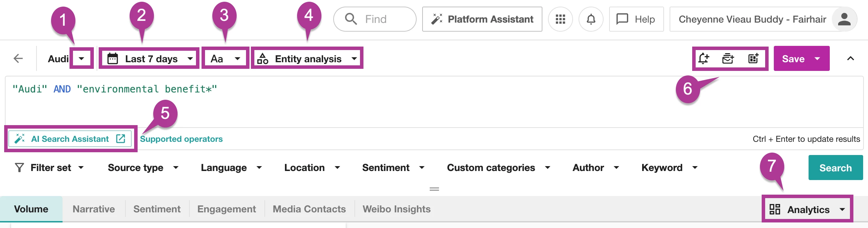Click the user profile avatar icon
Viewport: 868px width, 228px height.
tap(844, 19)
